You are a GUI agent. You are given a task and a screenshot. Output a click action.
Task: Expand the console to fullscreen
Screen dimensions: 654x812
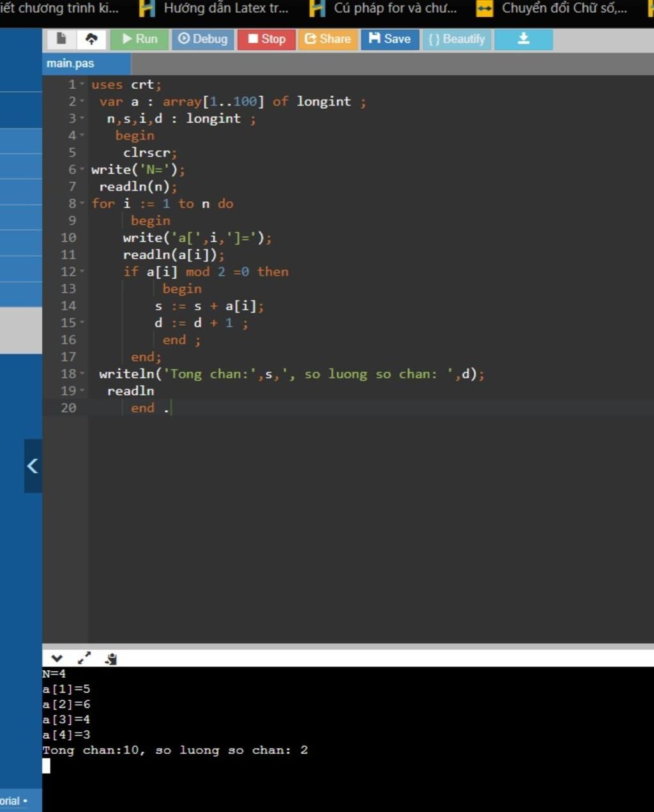click(x=84, y=658)
